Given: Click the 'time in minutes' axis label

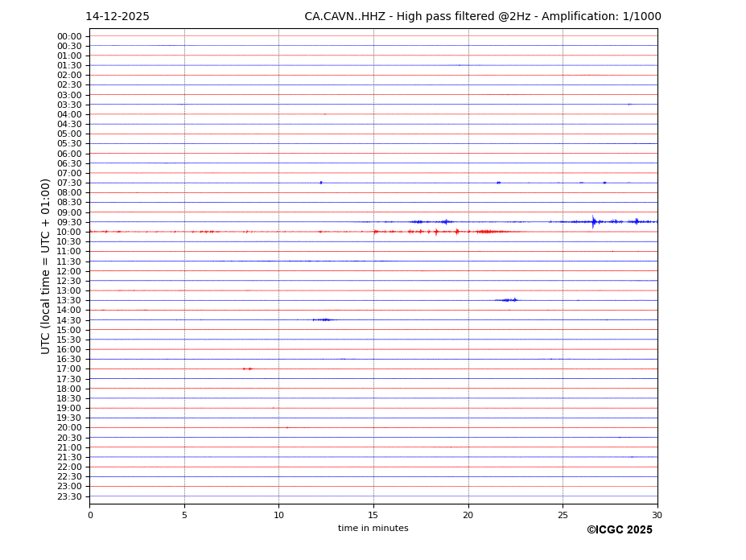Looking at the screenshot, I should pyautogui.click(x=373, y=529).
